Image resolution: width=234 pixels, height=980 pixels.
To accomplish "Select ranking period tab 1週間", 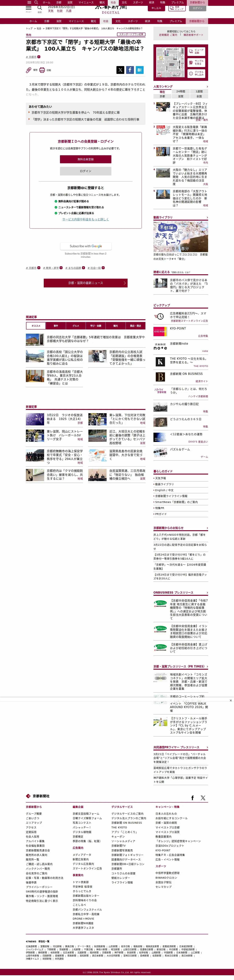I will click(x=199, y=92).
